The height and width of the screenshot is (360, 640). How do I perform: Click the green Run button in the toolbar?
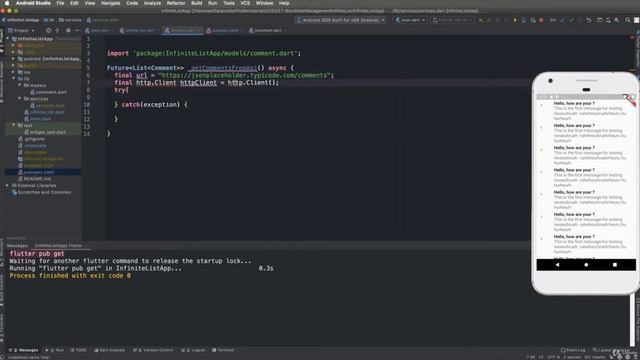[481, 20]
